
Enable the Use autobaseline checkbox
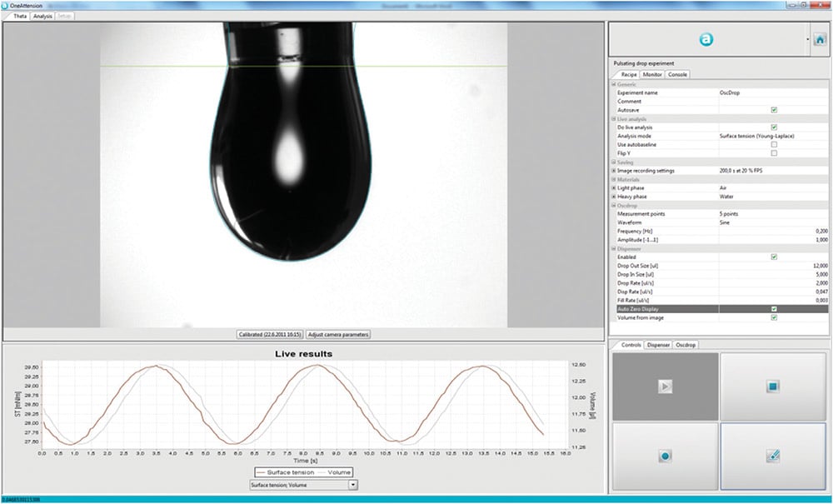775,144
